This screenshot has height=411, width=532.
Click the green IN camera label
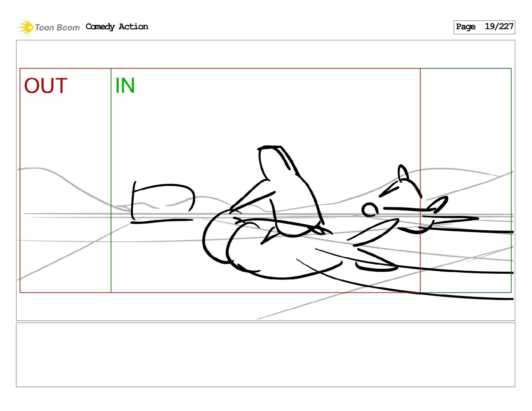125,86
